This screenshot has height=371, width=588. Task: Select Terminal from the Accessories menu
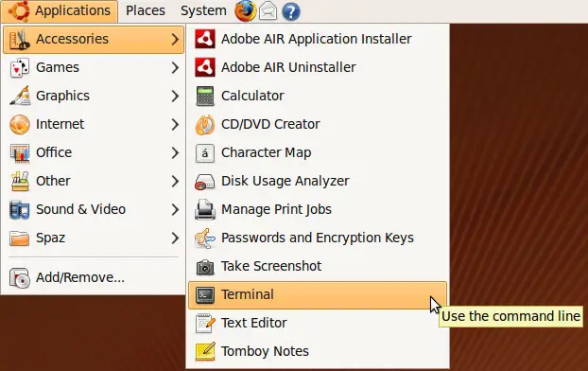point(318,295)
